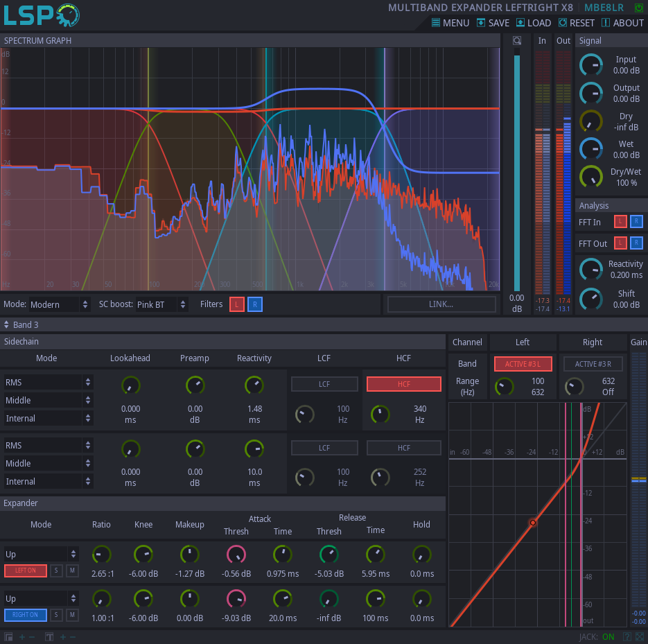Enable the second row HCF filter button
Viewport: 648px width, 644px height.
pyautogui.click(x=404, y=448)
